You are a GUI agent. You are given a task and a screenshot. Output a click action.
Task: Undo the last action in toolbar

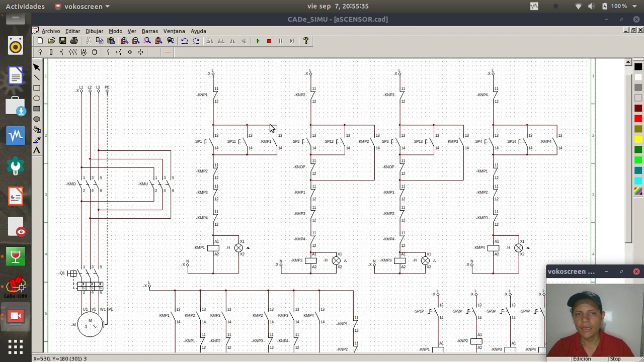(x=185, y=41)
